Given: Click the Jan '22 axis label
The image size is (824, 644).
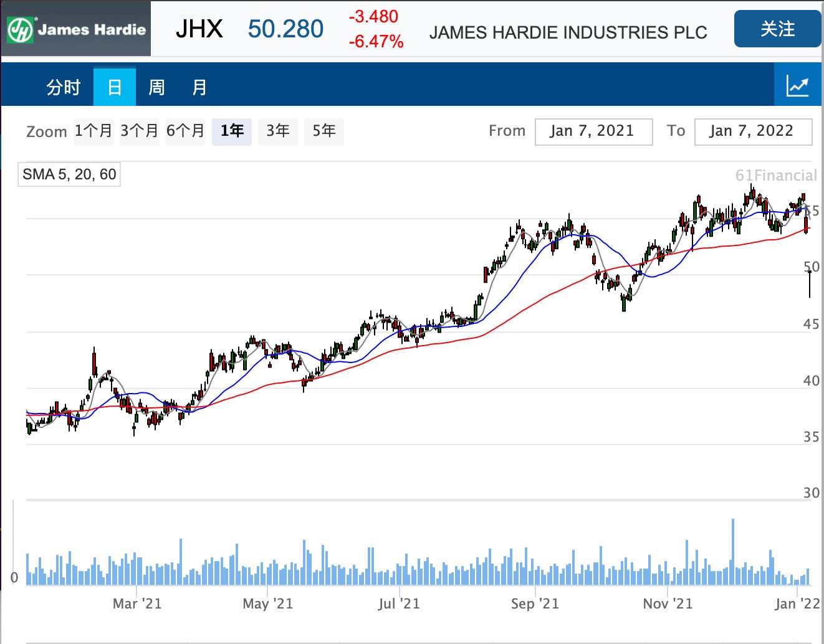Looking at the screenshot, I should tap(797, 604).
